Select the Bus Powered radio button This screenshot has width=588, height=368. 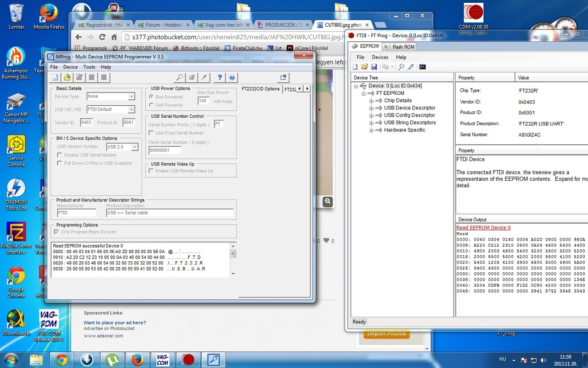pos(151,97)
